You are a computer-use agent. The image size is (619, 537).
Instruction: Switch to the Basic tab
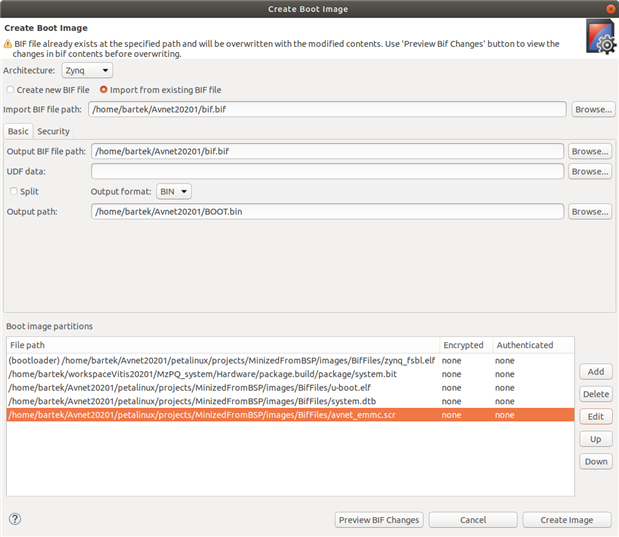click(18, 131)
